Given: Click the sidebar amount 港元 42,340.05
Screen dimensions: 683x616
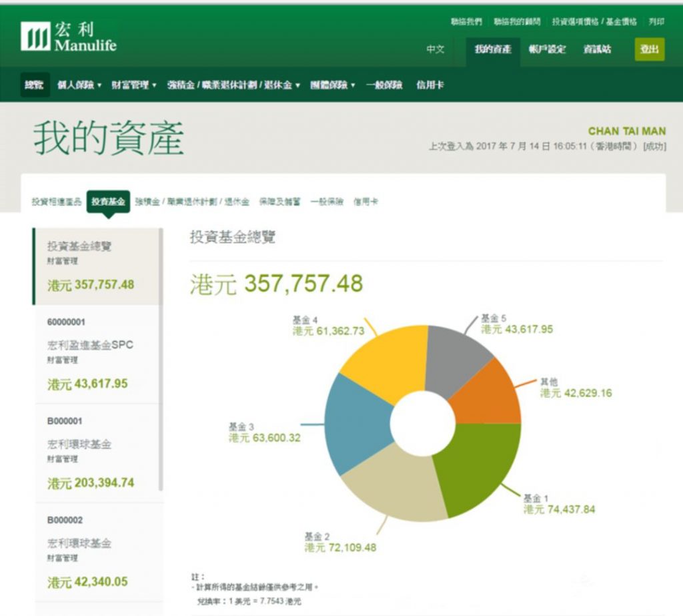Looking at the screenshot, I should (x=87, y=582).
